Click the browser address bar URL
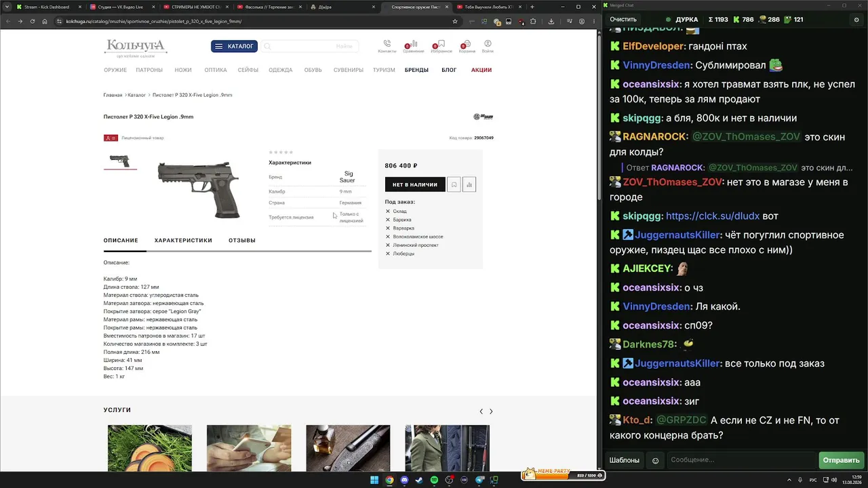Image resolution: width=868 pixels, height=488 pixels. pos(153,21)
